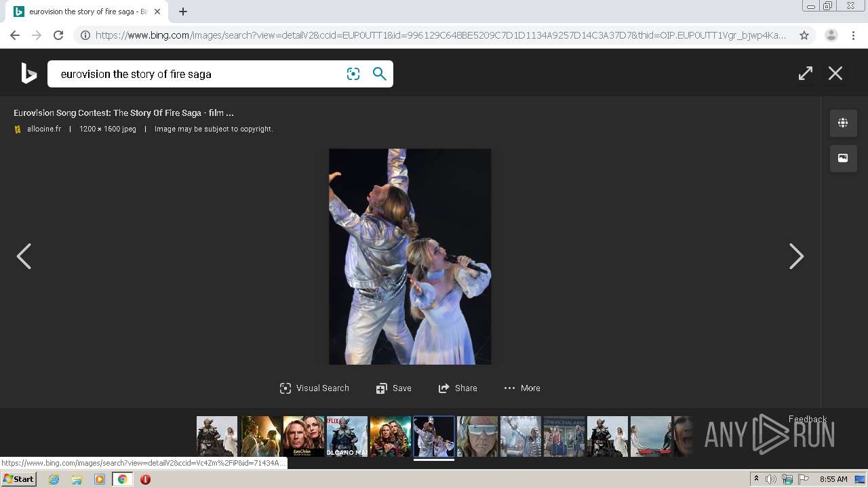The height and width of the screenshot is (488, 868).
Task: Close the image detail viewer
Action: point(835,73)
